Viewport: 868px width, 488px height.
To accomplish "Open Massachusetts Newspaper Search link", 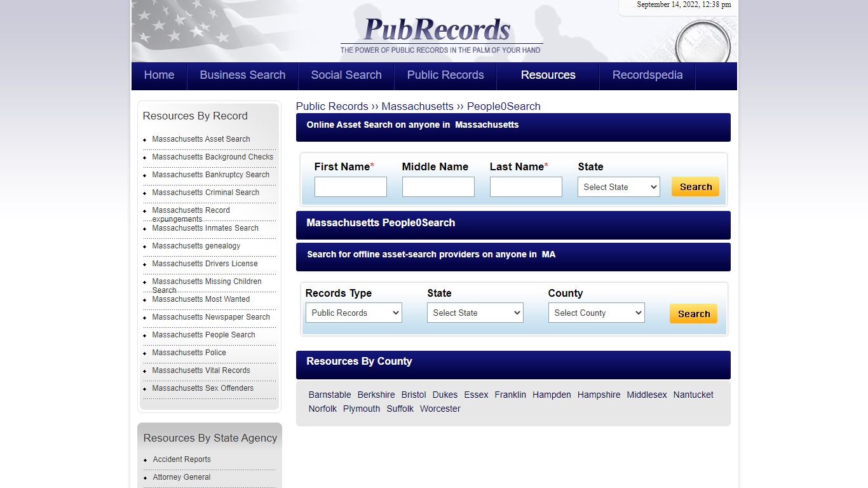I will coord(211,317).
